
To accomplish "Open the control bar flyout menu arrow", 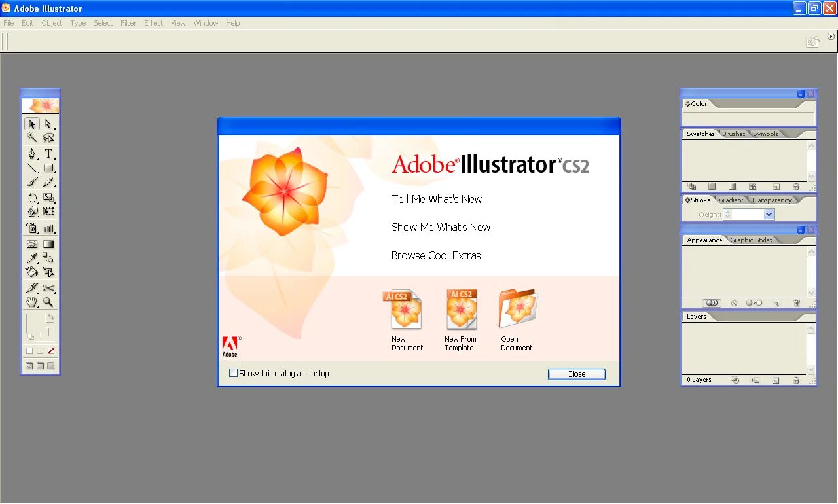I will (831, 37).
